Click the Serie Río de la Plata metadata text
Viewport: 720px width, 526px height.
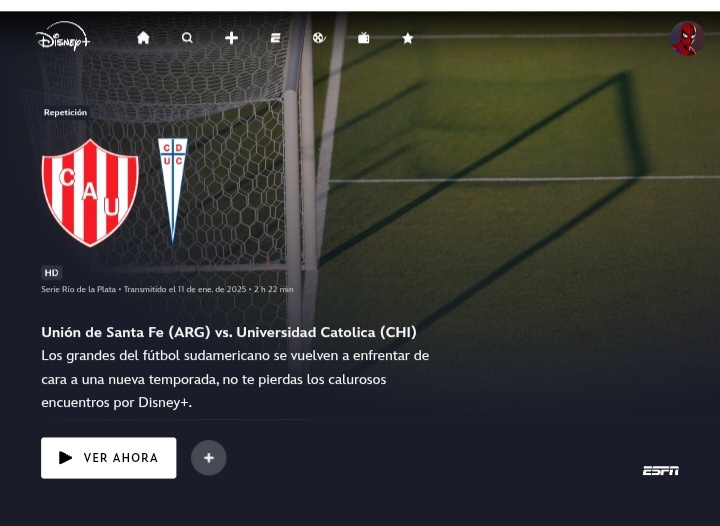(79, 289)
